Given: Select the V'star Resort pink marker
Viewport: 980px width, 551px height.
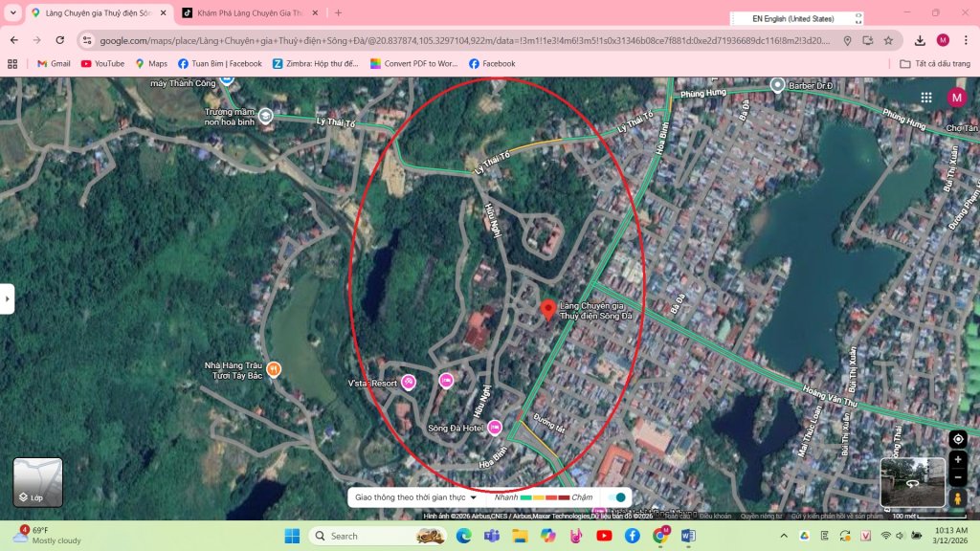Looking at the screenshot, I should [x=408, y=382].
